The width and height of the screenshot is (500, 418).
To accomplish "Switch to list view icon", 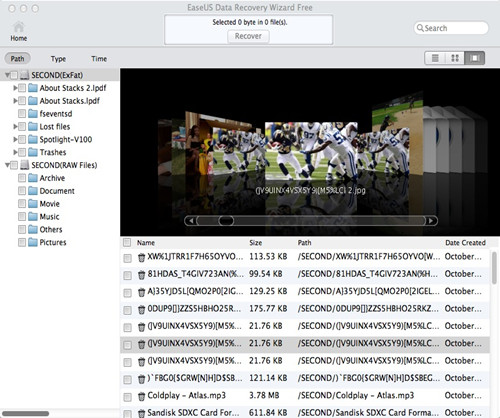I will (x=435, y=58).
